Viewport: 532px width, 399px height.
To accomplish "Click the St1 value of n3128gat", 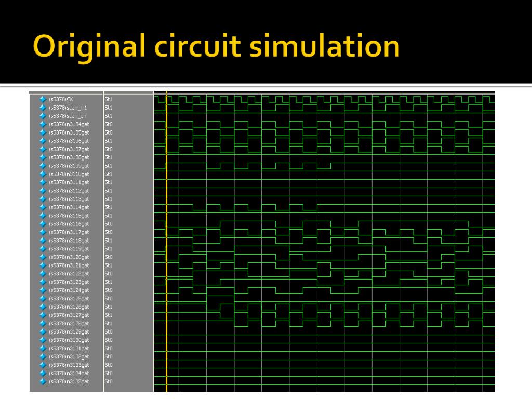I will point(108,324).
